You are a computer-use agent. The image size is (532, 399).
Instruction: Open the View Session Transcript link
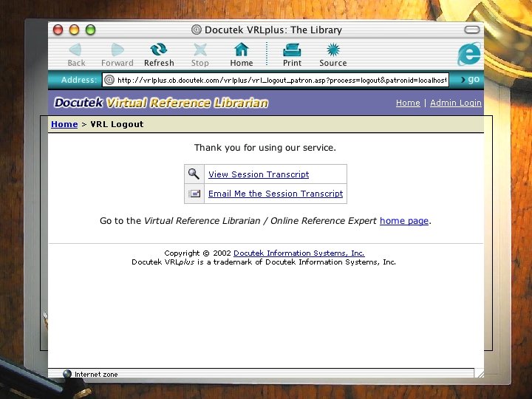[x=259, y=174]
